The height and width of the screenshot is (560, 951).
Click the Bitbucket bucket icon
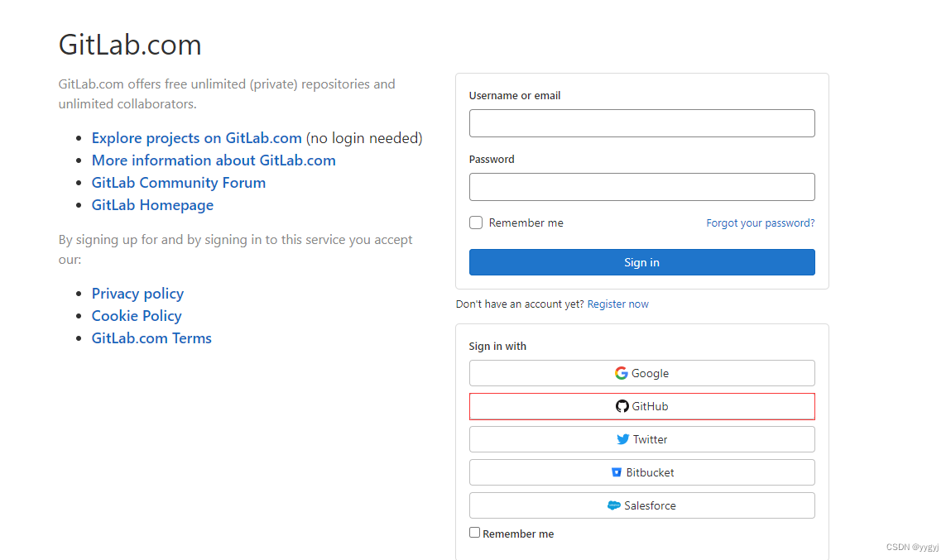[617, 472]
